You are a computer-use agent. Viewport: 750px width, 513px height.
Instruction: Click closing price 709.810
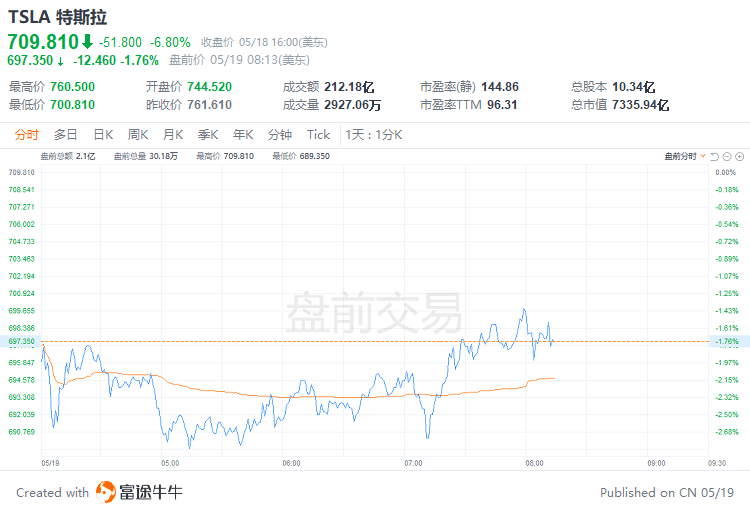pyautogui.click(x=43, y=42)
